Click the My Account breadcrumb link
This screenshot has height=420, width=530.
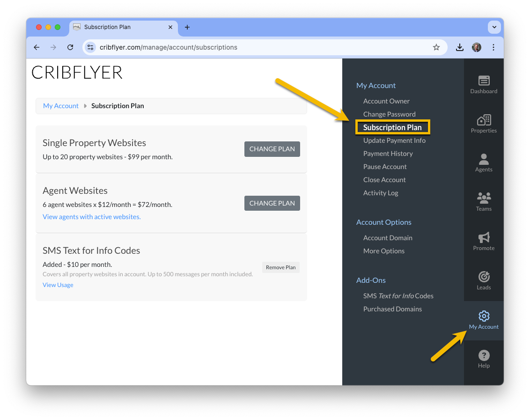(61, 106)
